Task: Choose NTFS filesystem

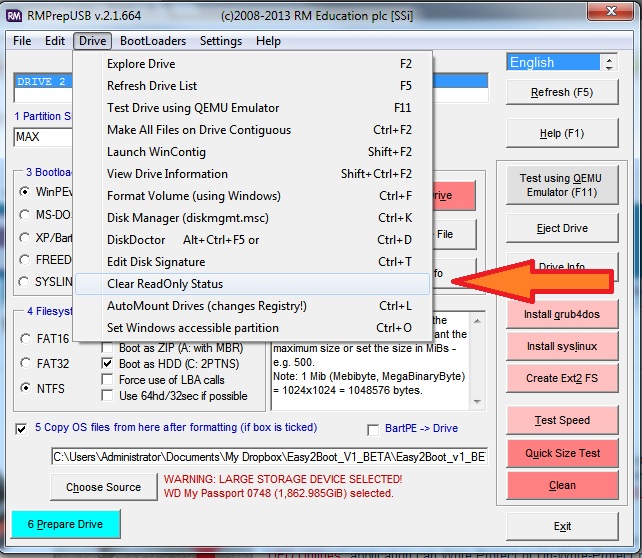Action: click(x=25, y=388)
